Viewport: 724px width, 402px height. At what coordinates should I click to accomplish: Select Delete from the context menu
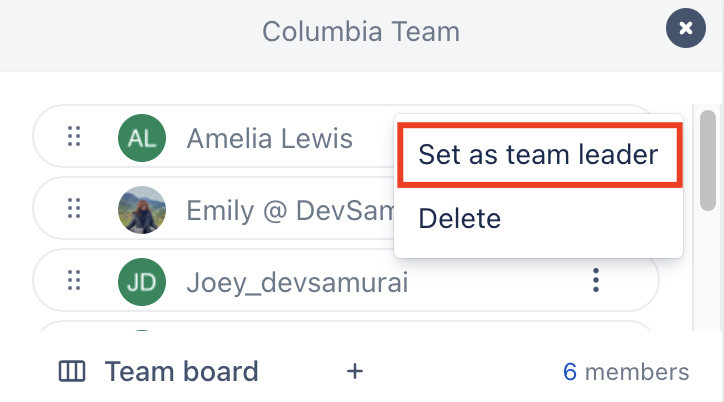click(460, 217)
